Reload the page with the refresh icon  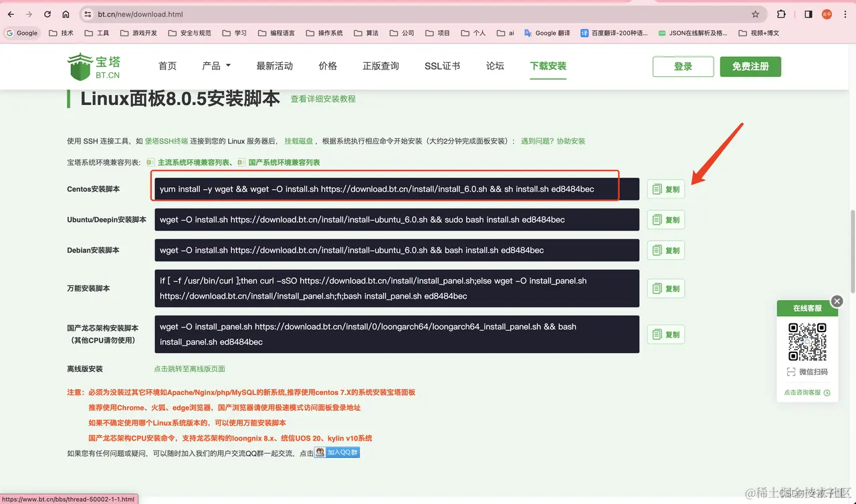47,14
